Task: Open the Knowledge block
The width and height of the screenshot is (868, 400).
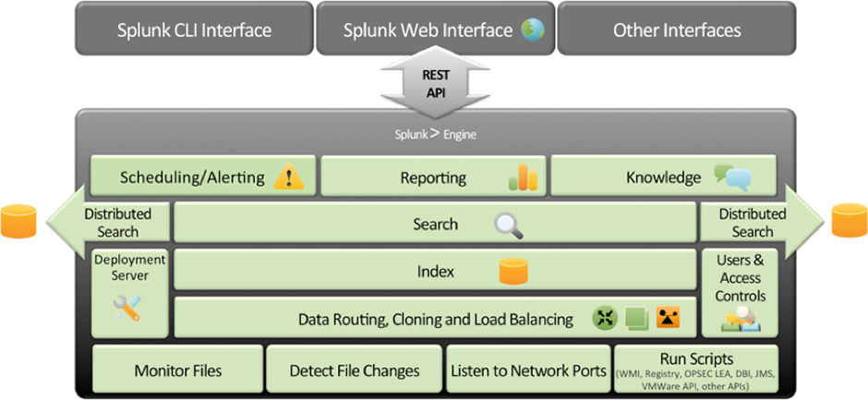Action: click(x=664, y=176)
